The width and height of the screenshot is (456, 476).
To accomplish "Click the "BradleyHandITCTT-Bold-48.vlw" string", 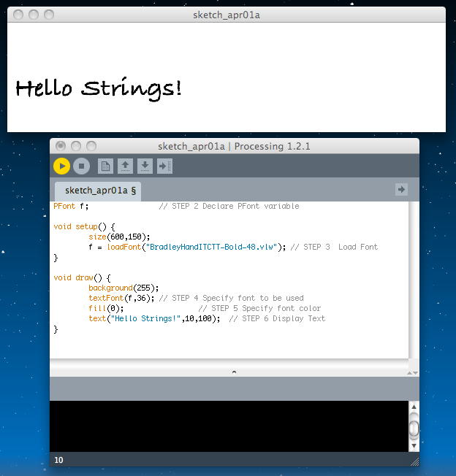I will tap(211, 247).
